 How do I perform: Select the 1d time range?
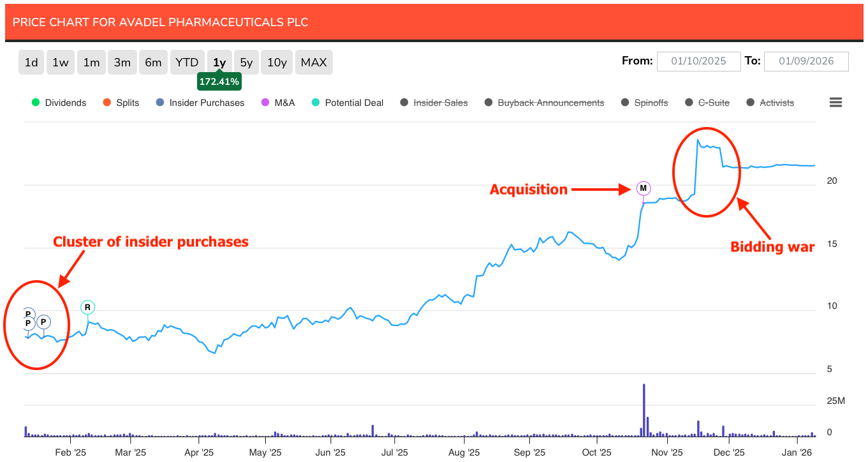[x=31, y=63]
